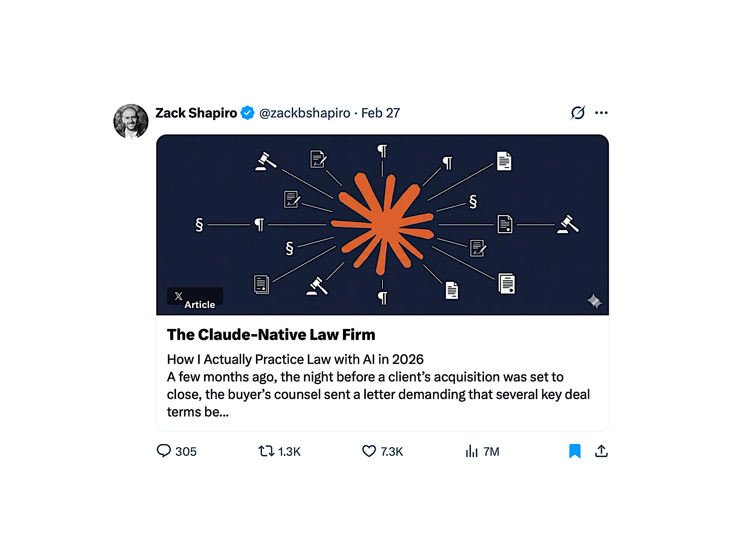Open the repost arrows menu
This screenshot has height=547, width=756.
click(x=266, y=451)
